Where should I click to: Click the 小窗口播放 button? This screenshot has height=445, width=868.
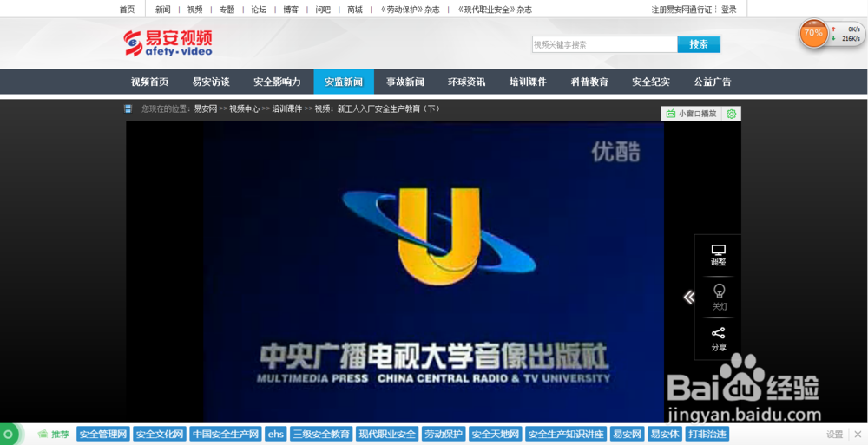[692, 114]
